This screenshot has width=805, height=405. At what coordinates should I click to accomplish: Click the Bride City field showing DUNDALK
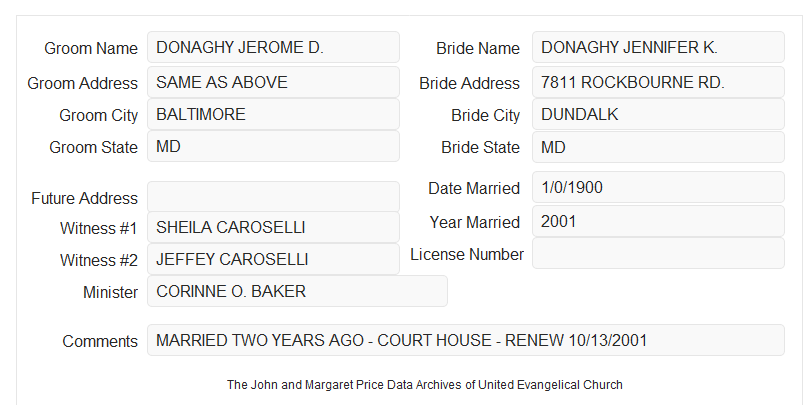(x=658, y=114)
